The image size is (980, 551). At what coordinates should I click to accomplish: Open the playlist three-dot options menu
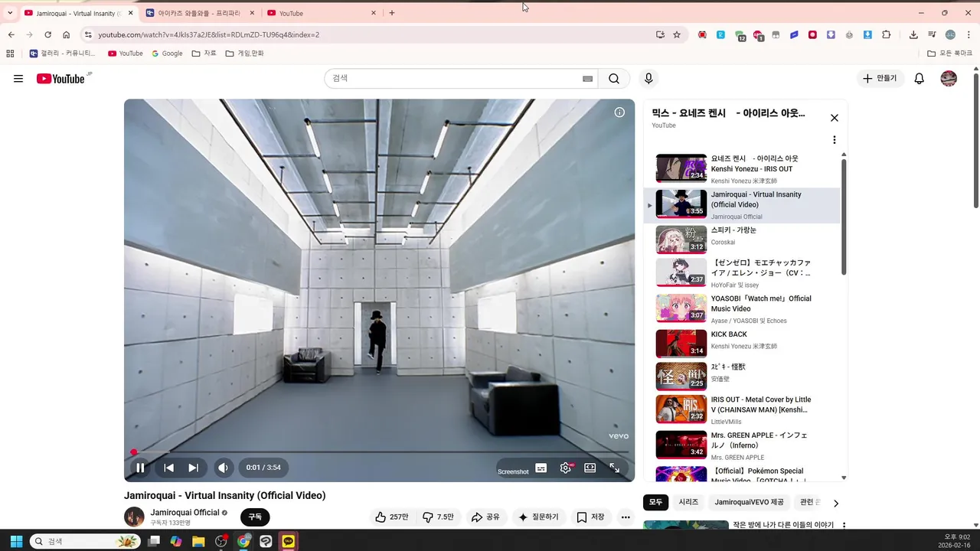(x=835, y=140)
